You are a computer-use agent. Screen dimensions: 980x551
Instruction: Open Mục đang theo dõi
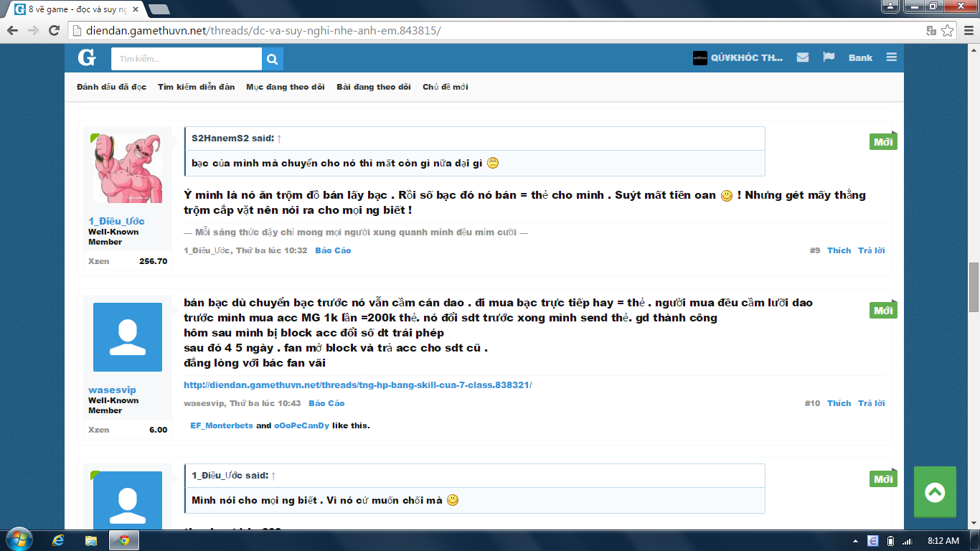tap(286, 87)
